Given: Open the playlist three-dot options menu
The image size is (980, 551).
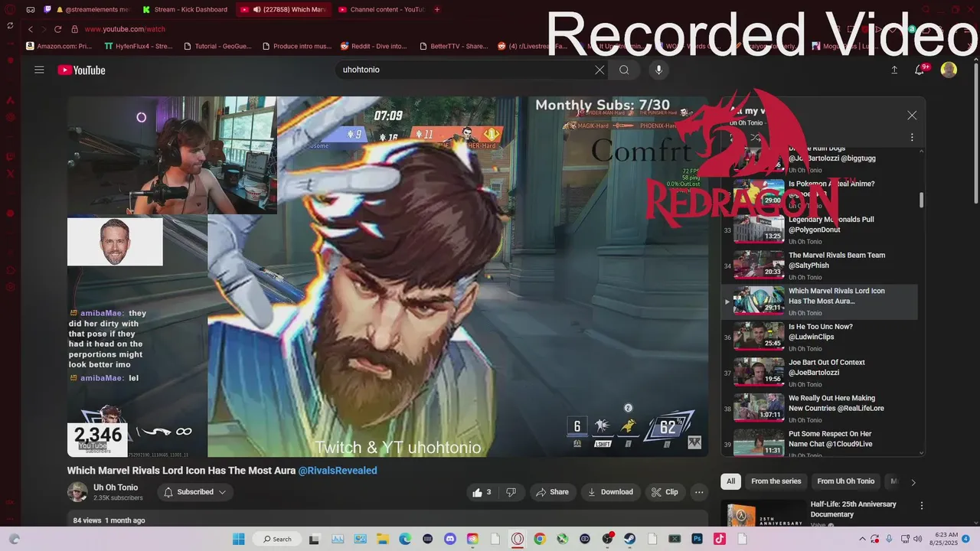Looking at the screenshot, I should click(x=912, y=138).
